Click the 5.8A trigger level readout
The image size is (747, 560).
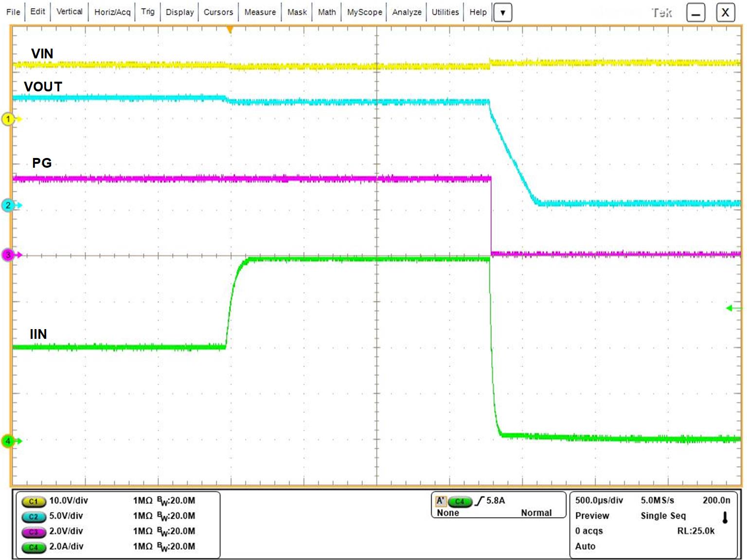tap(496, 501)
